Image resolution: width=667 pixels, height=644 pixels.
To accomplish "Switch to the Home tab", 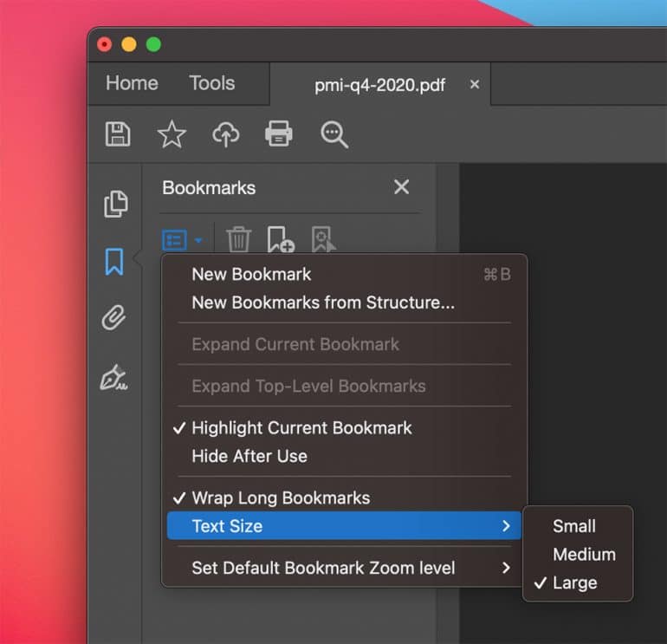I will (x=132, y=83).
